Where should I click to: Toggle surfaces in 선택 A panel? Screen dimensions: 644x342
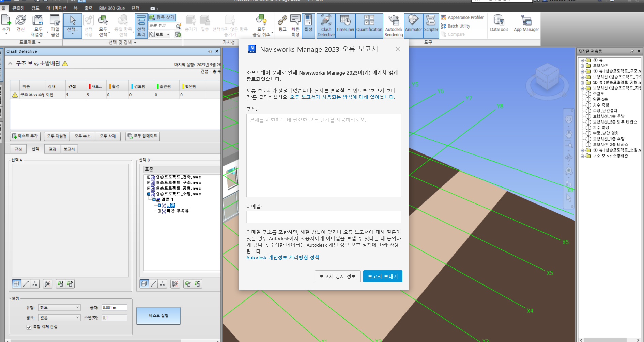pyautogui.click(x=16, y=283)
